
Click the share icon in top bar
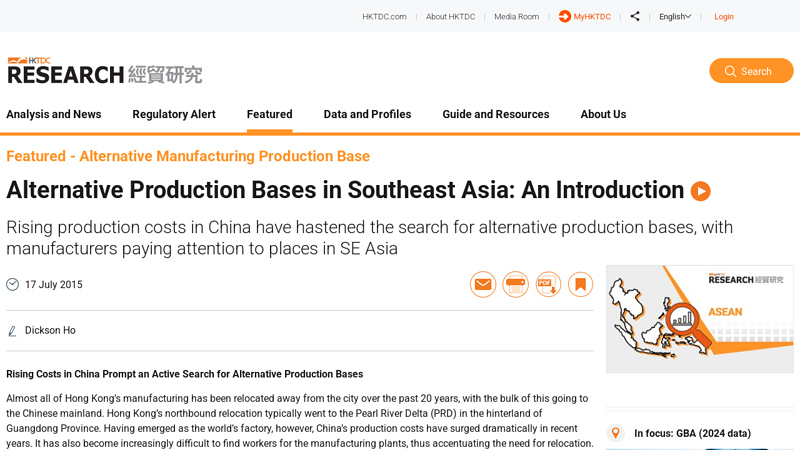pyautogui.click(x=635, y=16)
